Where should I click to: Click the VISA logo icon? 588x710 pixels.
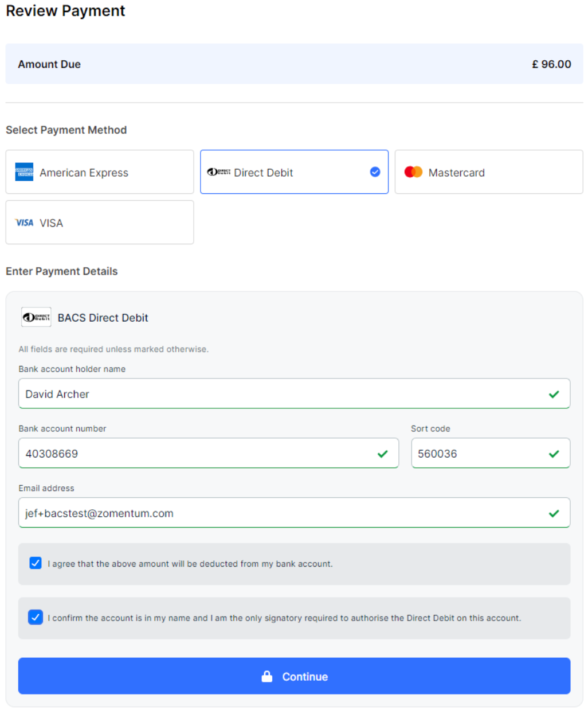tap(25, 223)
